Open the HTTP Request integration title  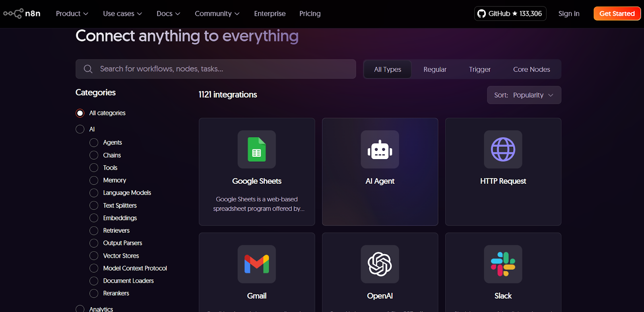point(503,181)
